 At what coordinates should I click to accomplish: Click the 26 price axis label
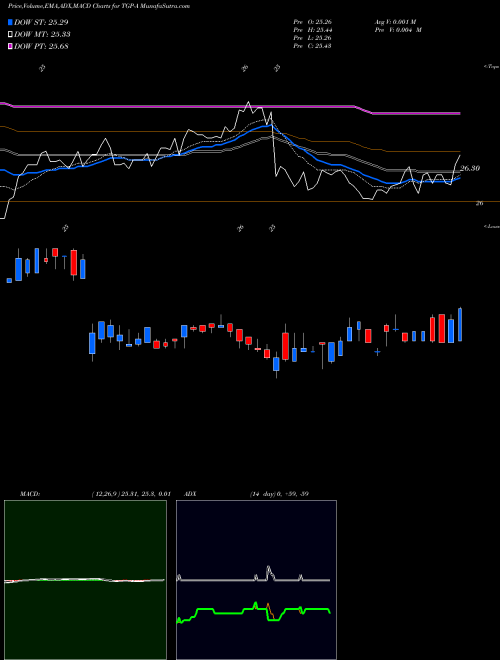click(x=479, y=203)
